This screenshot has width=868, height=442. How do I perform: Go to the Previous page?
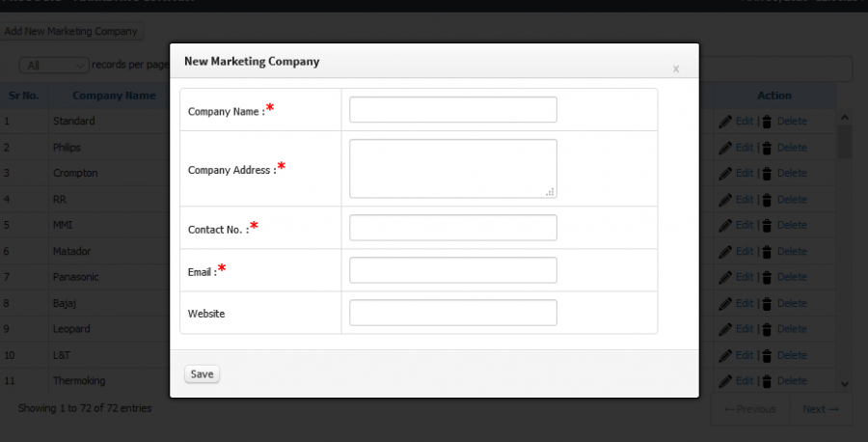pos(750,409)
